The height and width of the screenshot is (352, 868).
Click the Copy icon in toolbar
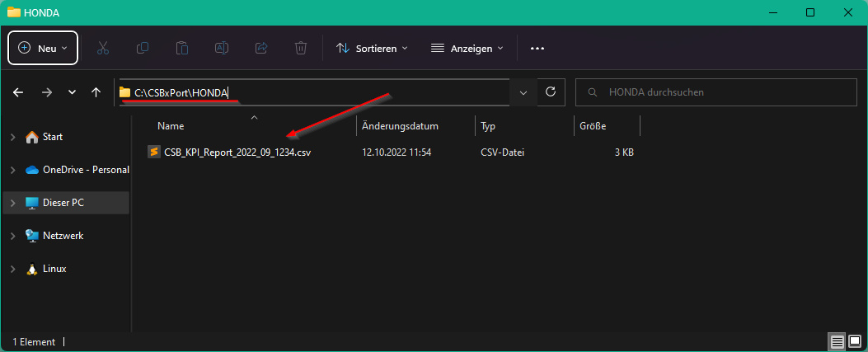point(143,48)
